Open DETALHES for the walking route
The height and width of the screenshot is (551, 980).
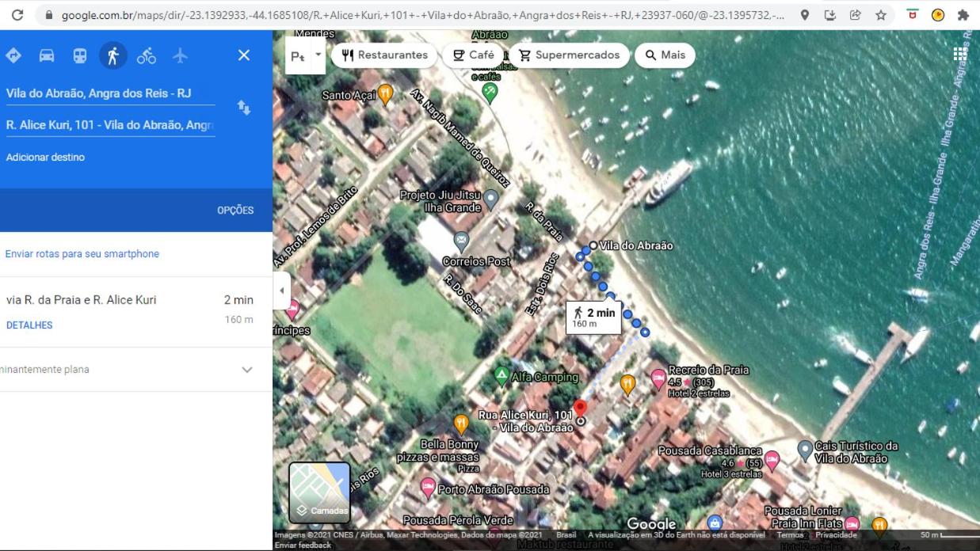[29, 325]
